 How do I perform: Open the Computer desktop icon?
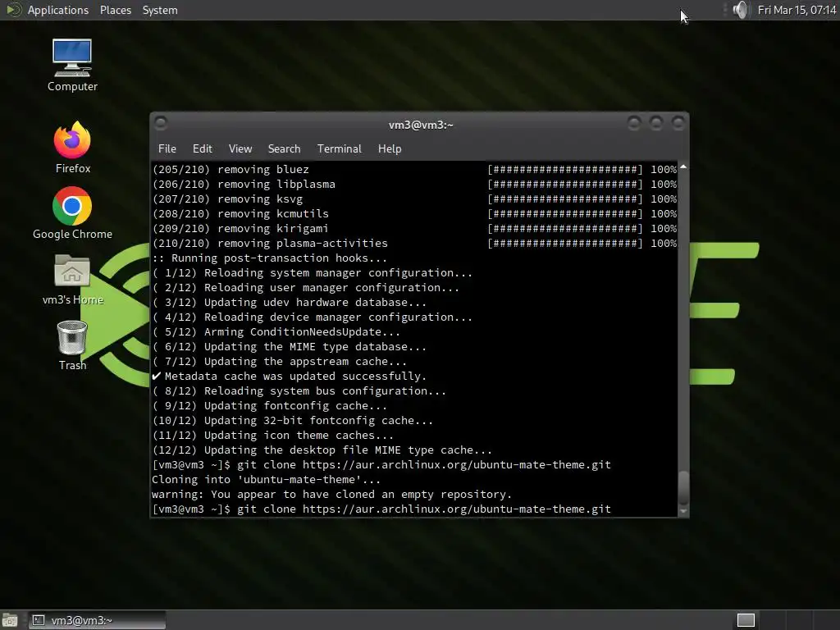coord(72,65)
